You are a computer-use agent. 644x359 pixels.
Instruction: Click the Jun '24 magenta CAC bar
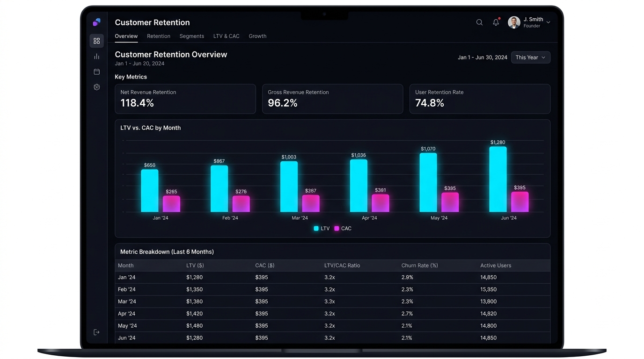pyautogui.click(x=520, y=202)
